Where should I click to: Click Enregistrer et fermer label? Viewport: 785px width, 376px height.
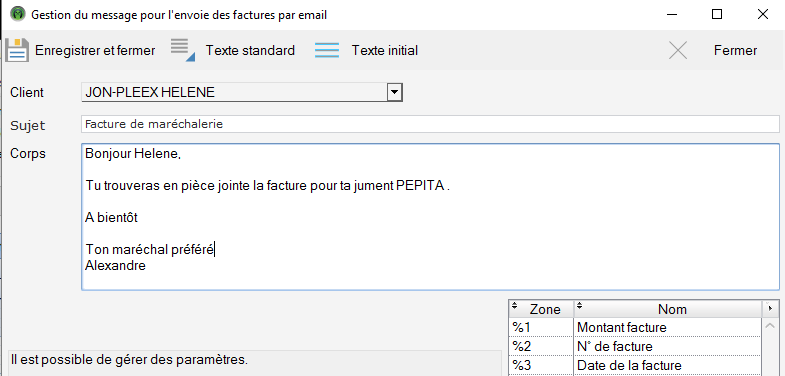95,51
